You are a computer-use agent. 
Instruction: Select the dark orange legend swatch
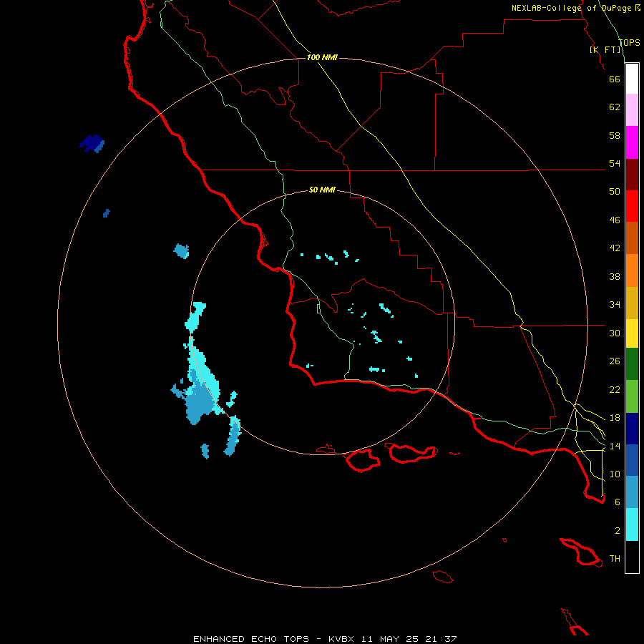click(632, 238)
